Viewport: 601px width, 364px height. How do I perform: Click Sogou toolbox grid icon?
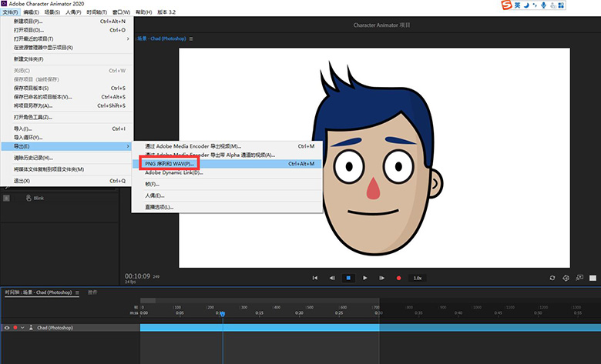coord(561,5)
